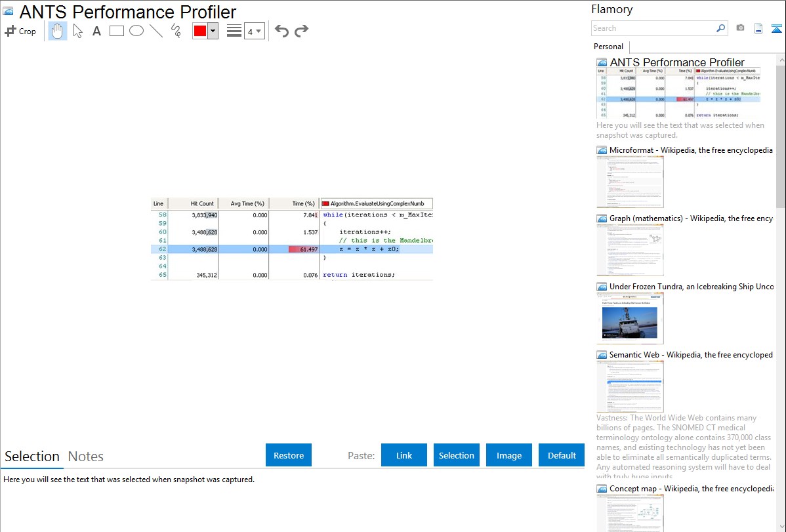Click code line z = z * z + z0
The width and height of the screenshot is (786, 532).
[x=369, y=249]
